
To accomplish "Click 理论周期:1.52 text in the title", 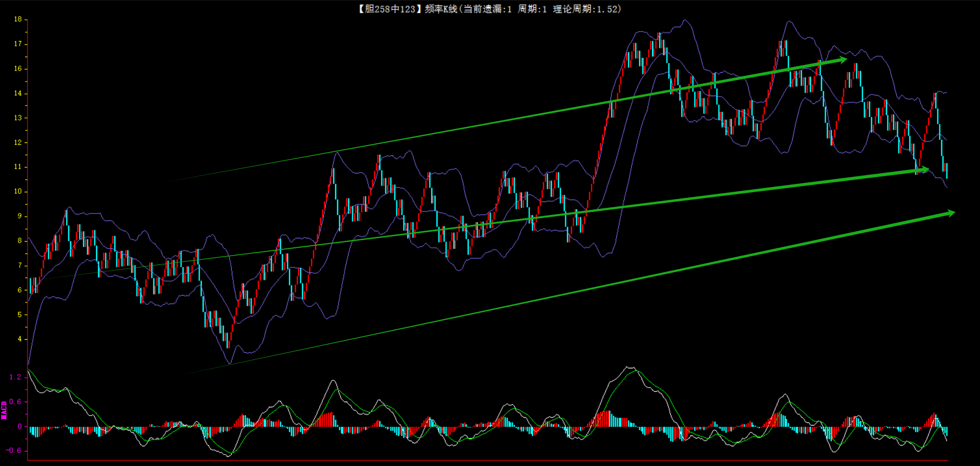I will pyautogui.click(x=587, y=9).
